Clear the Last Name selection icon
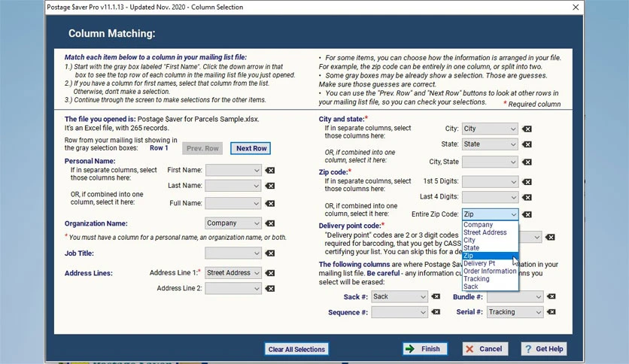This screenshot has height=364, width=629. tap(270, 186)
